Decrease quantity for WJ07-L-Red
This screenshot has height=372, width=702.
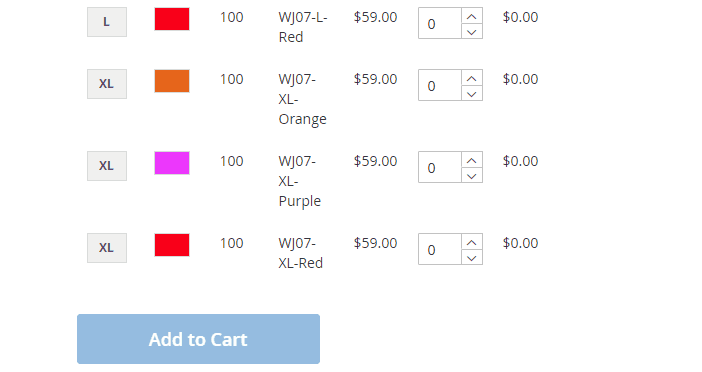click(471, 31)
